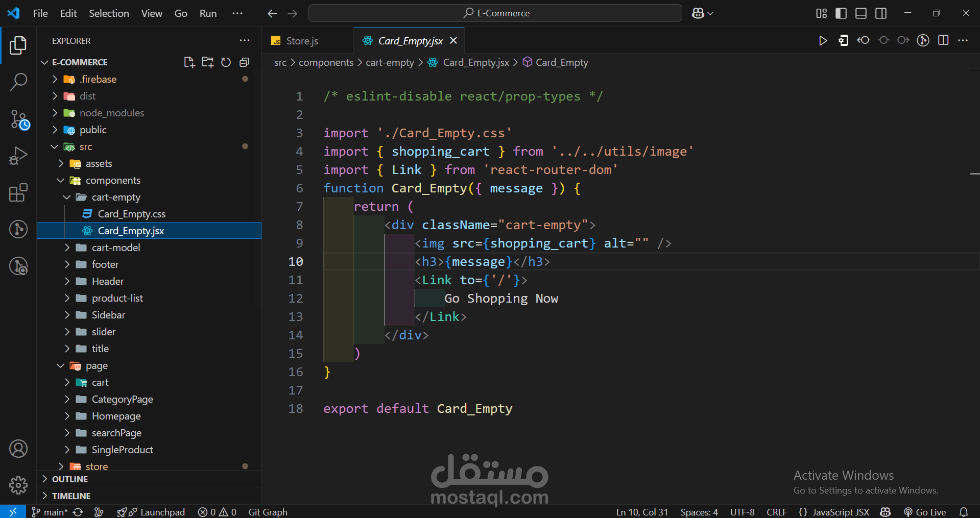Click Go Live server button
Viewport: 980px width, 518px height.
tap(925, 512)
